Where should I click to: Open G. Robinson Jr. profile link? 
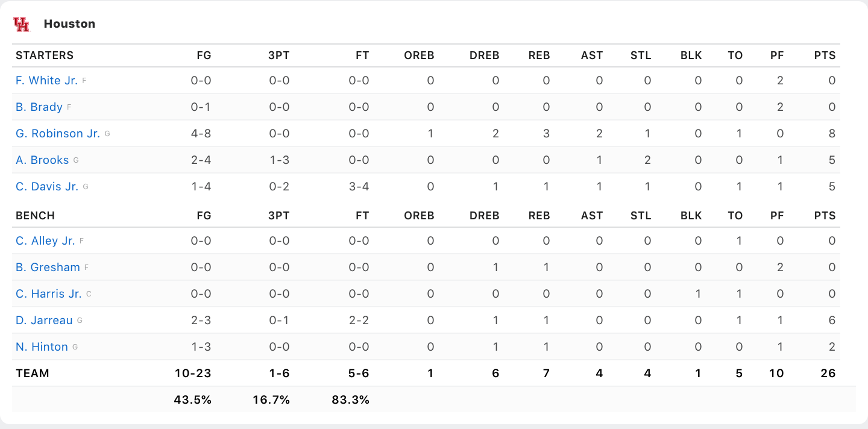[x=58, y=133]
